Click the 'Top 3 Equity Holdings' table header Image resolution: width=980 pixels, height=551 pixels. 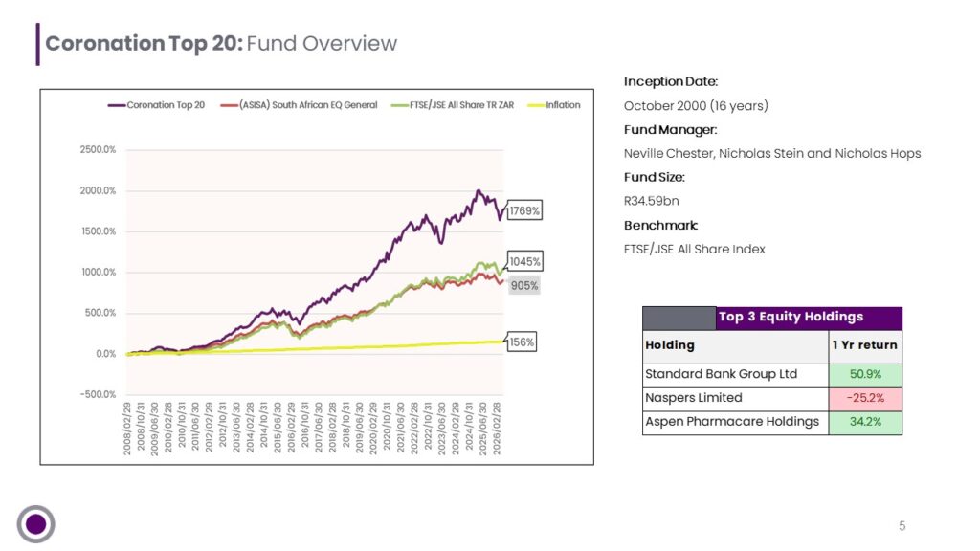click(x=809, y=318)
